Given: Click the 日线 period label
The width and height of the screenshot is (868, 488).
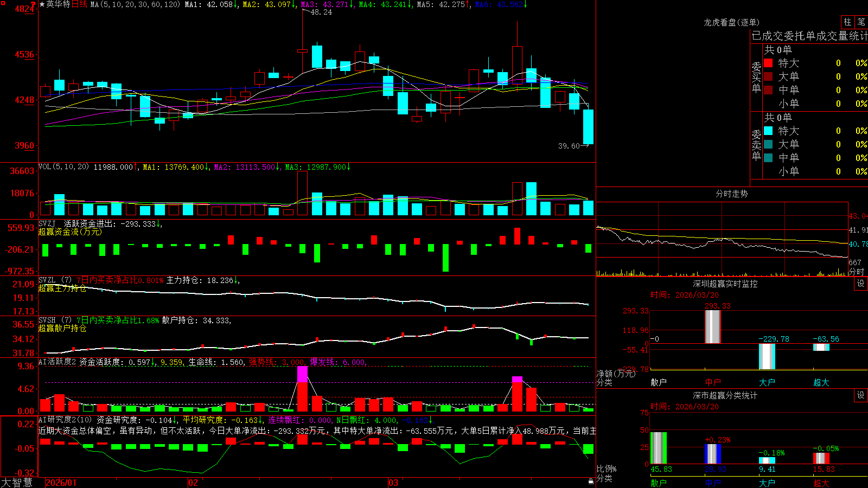Looking at the screenshot, I should tap(79, 4).
